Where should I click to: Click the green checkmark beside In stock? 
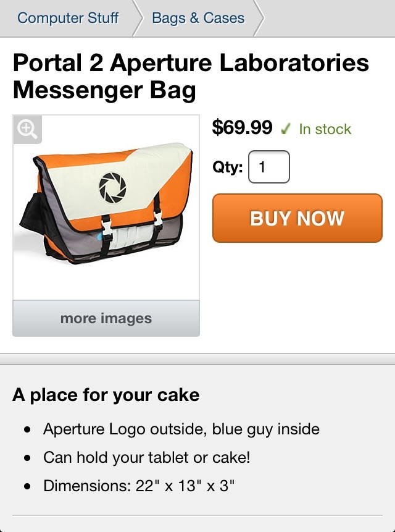coord(286,129)
